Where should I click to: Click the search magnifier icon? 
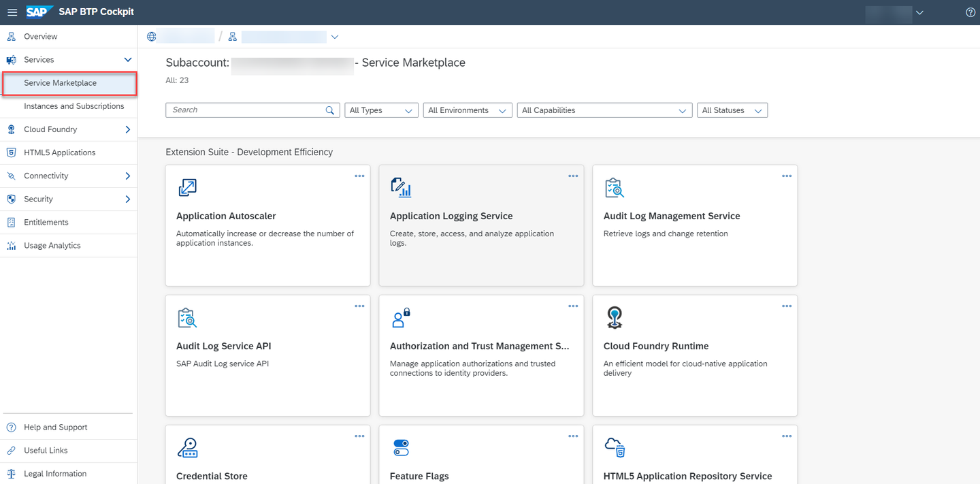pos(330,110)
